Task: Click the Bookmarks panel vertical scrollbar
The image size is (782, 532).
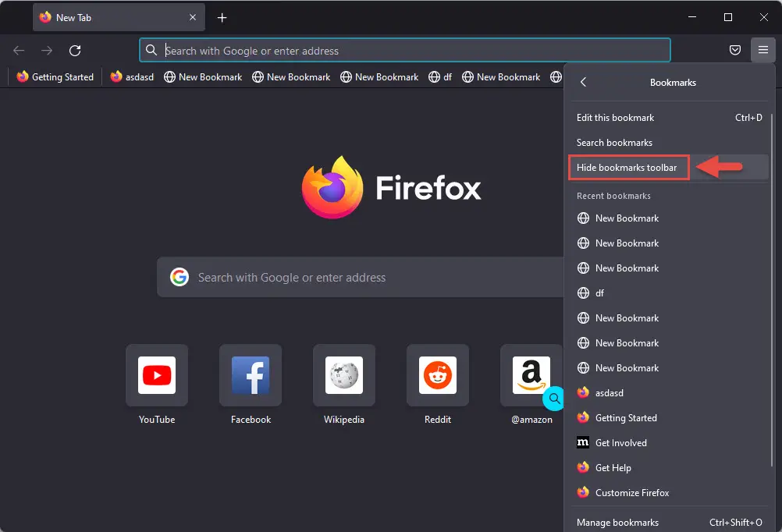Action: [x=772, y=290]
